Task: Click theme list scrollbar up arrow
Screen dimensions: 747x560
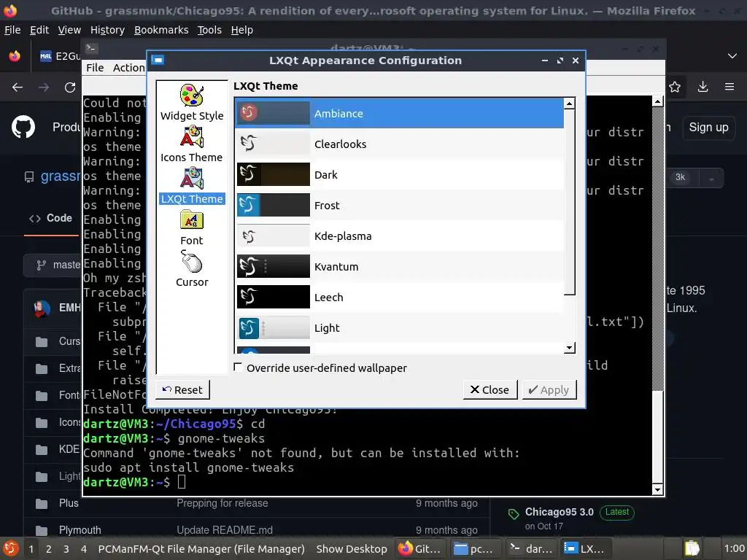Action: [x=569, y=104]
